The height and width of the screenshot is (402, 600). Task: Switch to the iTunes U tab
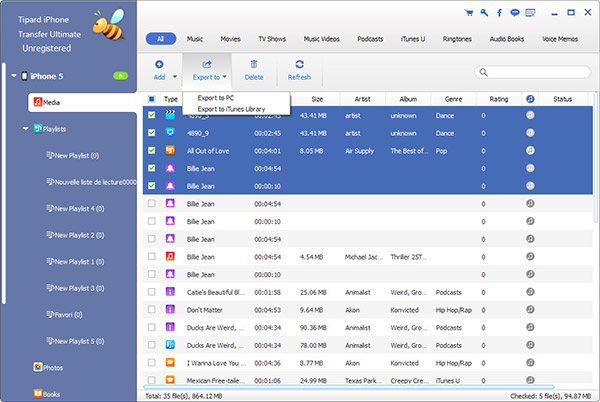click(x=413, y=39)
